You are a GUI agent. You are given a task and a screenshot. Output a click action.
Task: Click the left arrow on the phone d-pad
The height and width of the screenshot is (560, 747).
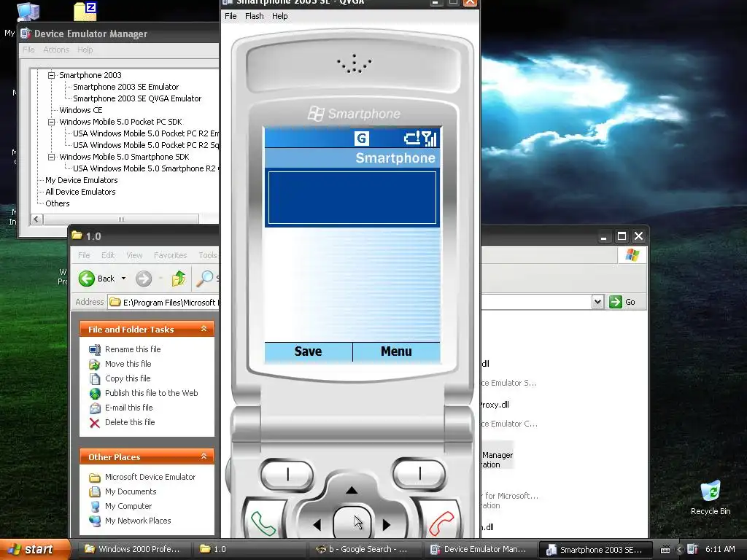point(317,525)
